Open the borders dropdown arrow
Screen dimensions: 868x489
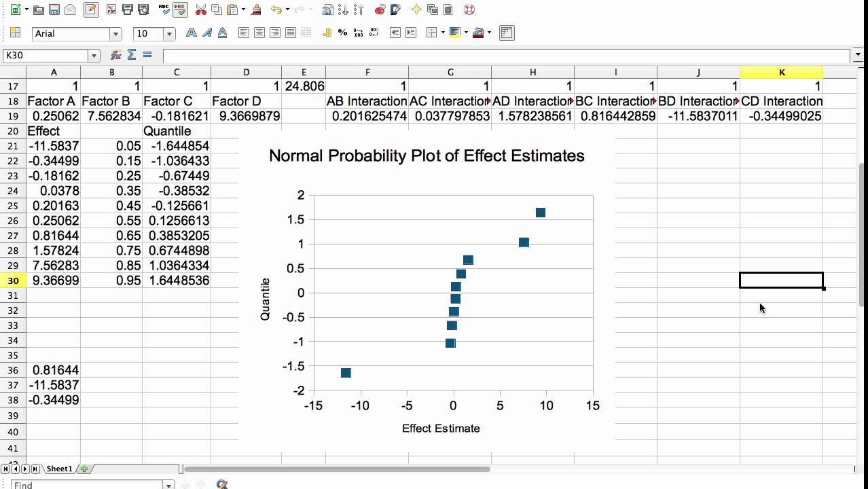(x=443, y=33)
